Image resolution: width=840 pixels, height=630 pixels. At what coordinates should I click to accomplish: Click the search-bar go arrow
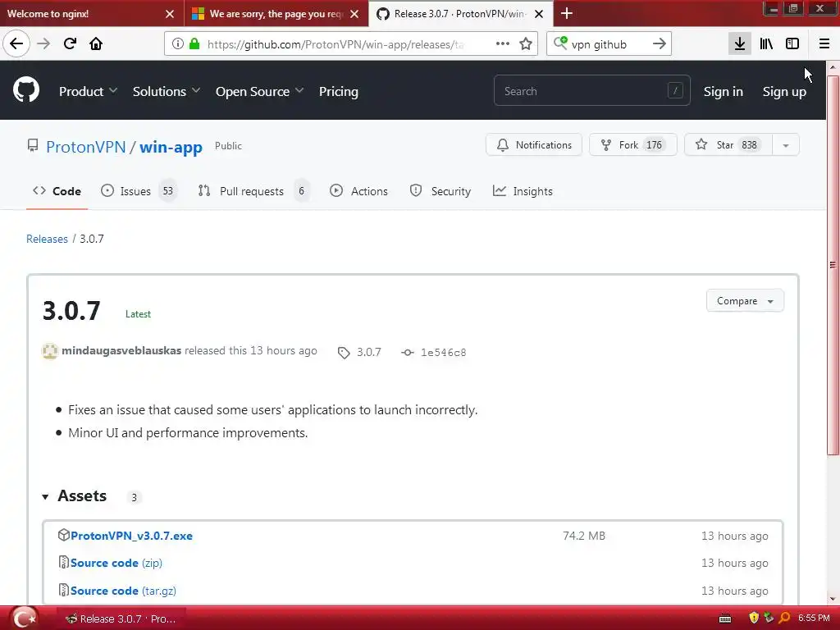(x=660, y=44)
